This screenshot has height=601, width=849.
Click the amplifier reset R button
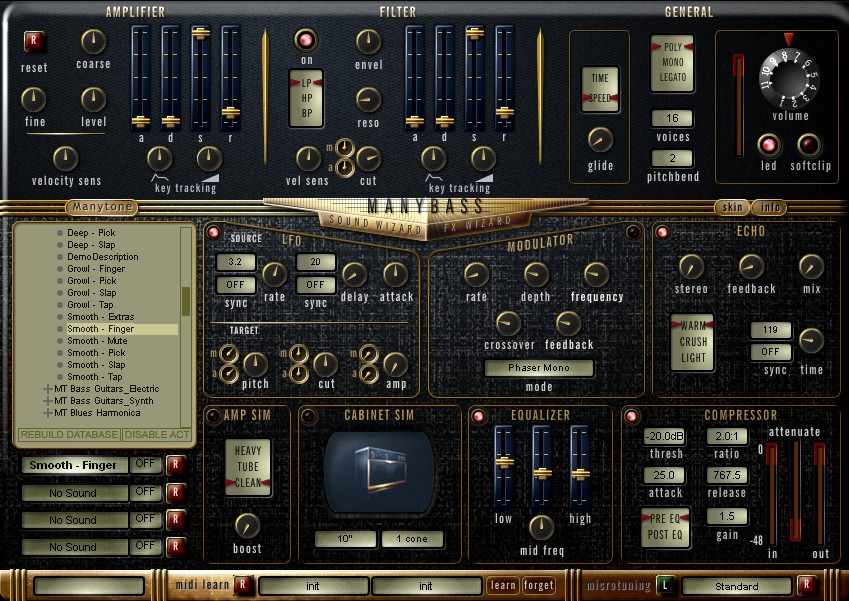tap(34, 42)
